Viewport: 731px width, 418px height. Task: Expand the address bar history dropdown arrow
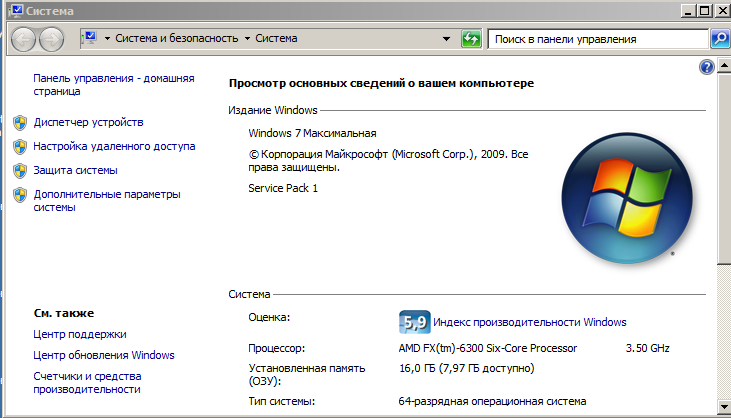click(x=447, y=39)
